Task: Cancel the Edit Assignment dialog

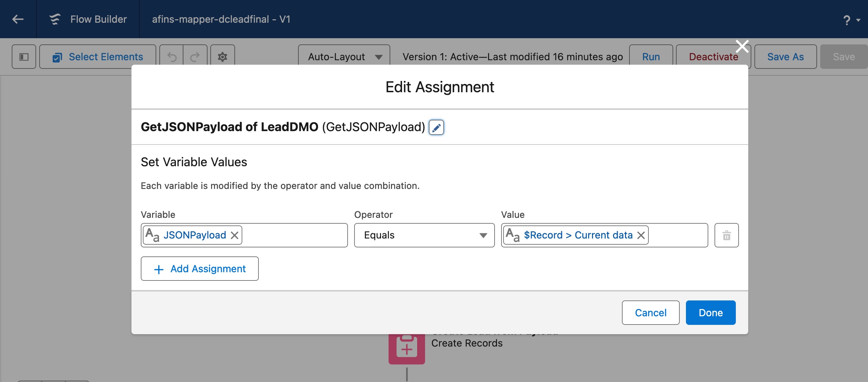Action: (x=650, y=313)
